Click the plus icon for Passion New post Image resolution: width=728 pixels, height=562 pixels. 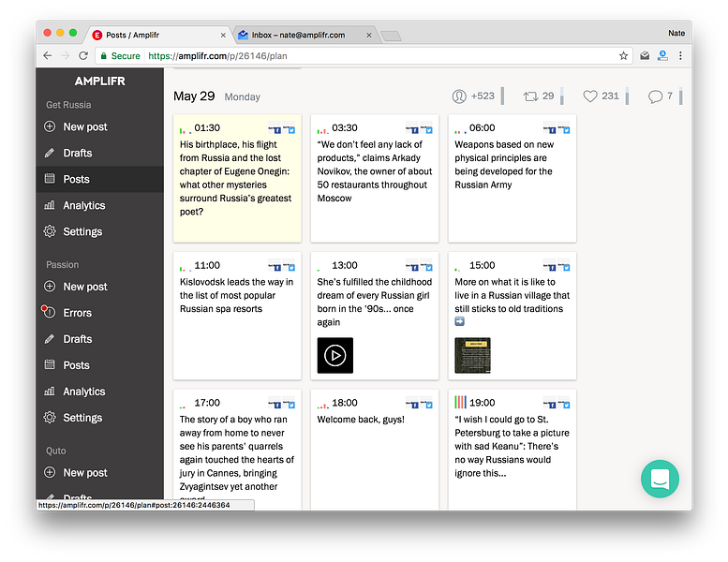[50, 287]
